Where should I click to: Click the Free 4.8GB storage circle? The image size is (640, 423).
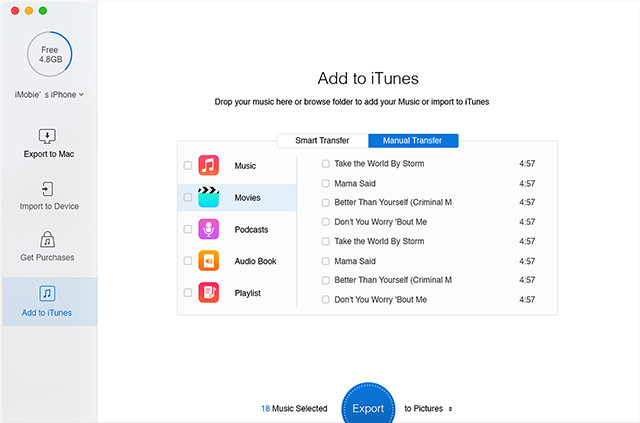coord(50,54)
